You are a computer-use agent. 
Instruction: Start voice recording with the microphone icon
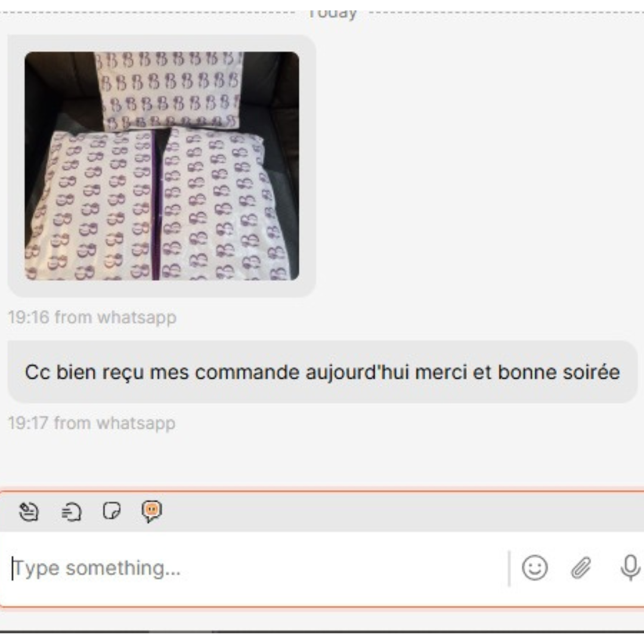click(630, 568)
